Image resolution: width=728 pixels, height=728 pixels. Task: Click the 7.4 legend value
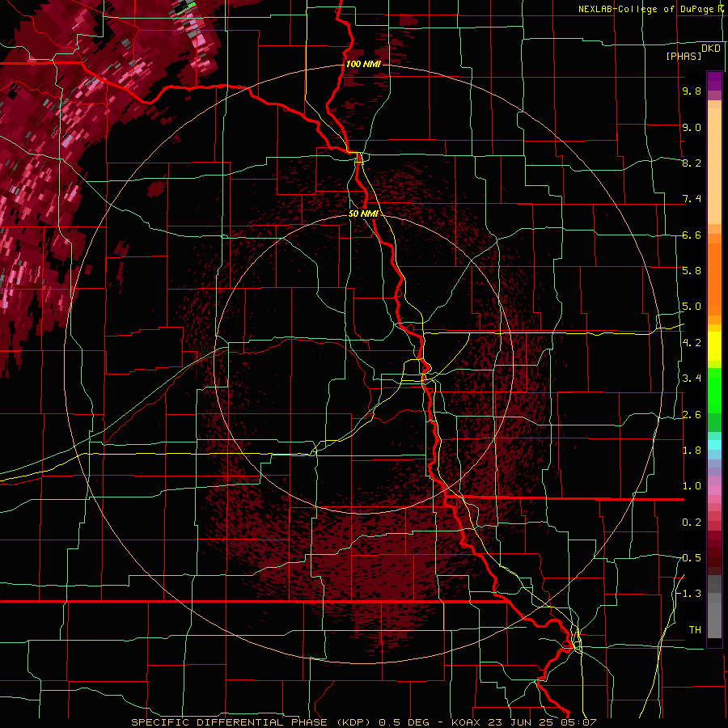(x=692, y=199)
